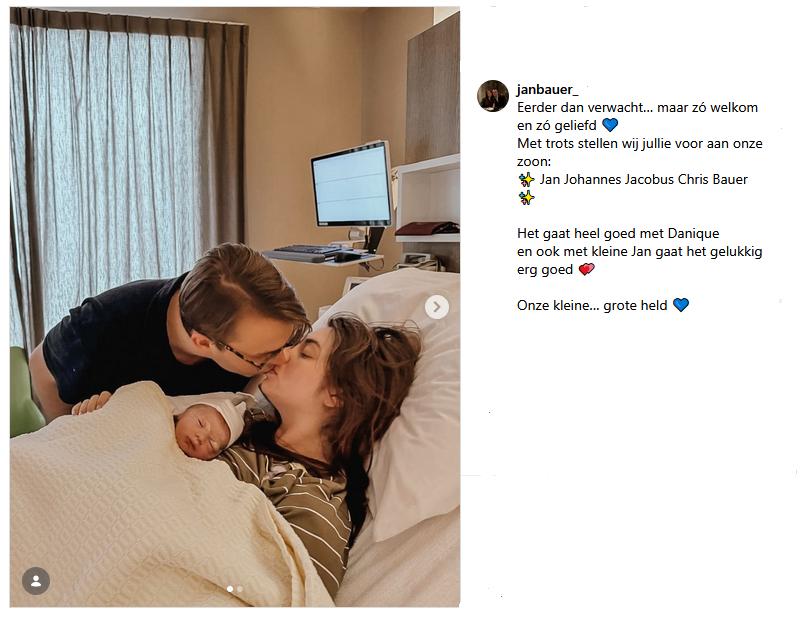Click the blue heart after 'grote held'
Screen dimensions: 810x625
pos(681,305)
